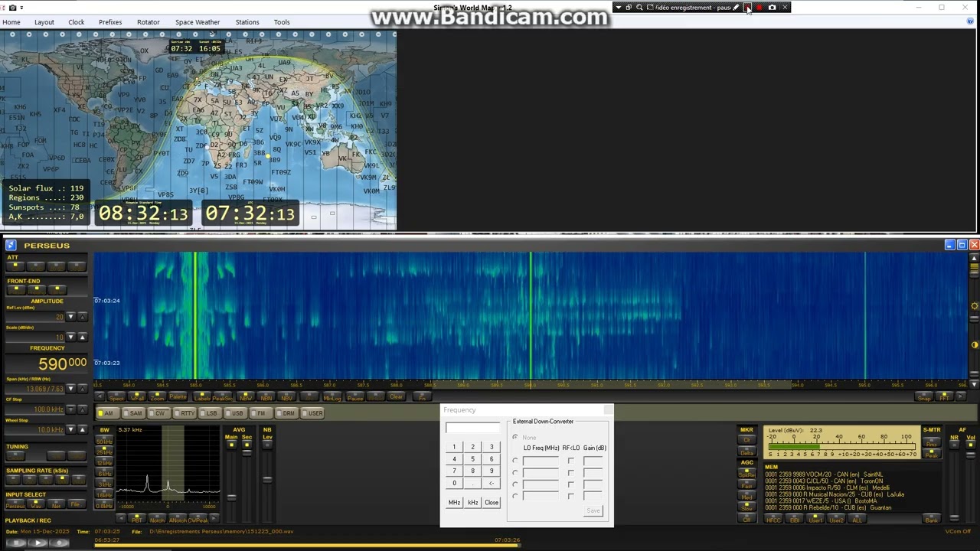Click the kHz button in Frequency dialog
The width and height of the screenshot is (980, 551).
472,503
